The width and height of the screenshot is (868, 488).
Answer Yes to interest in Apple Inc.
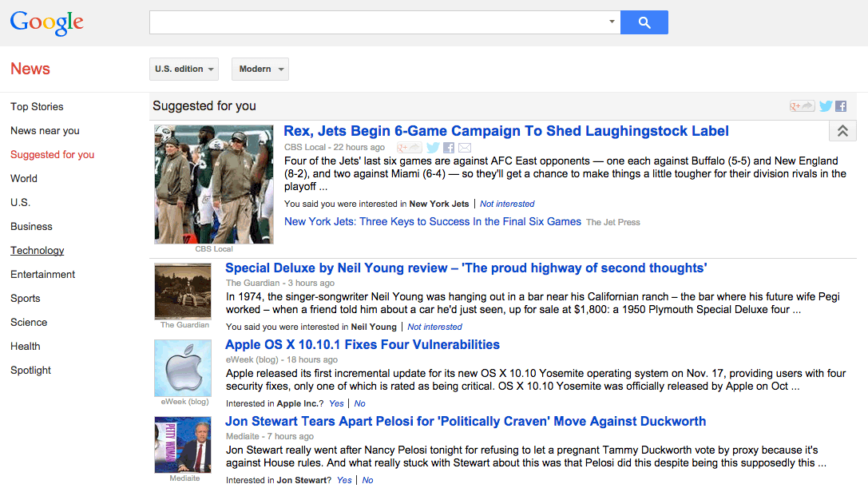tap(335, 403)
